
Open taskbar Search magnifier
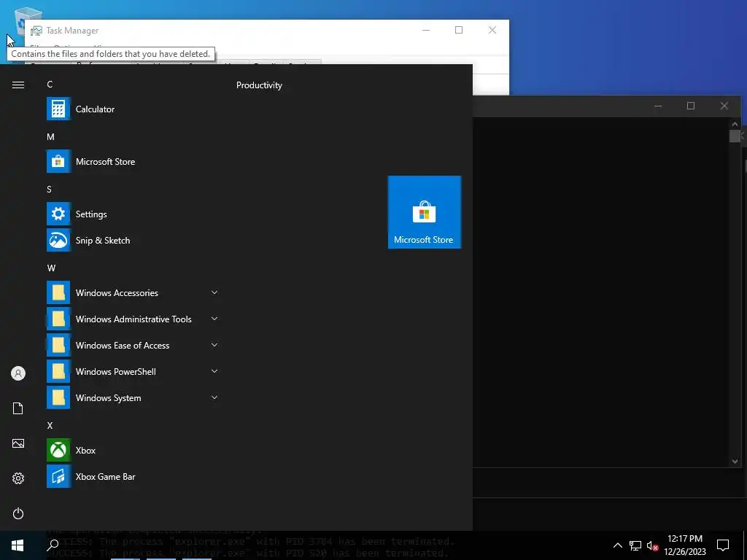click(53, 545)
